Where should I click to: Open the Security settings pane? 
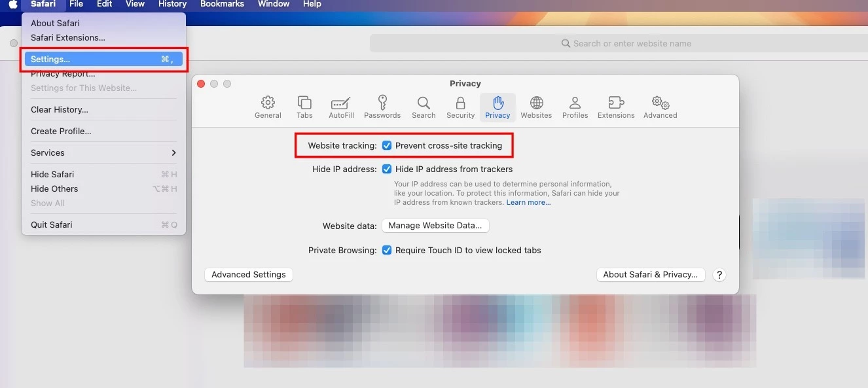460,107
